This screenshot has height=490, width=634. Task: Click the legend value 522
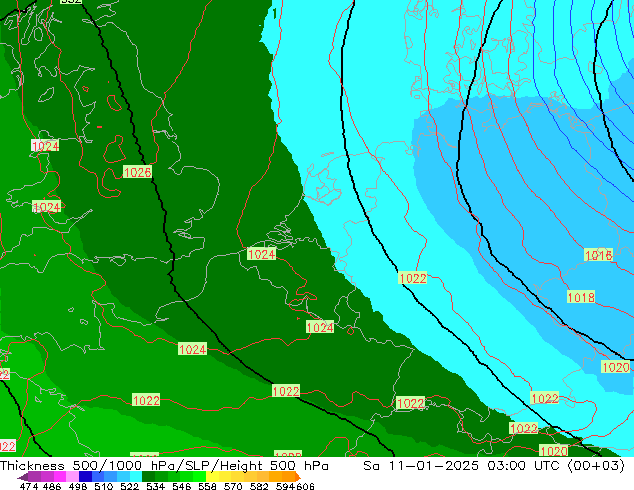pos(129,486)
